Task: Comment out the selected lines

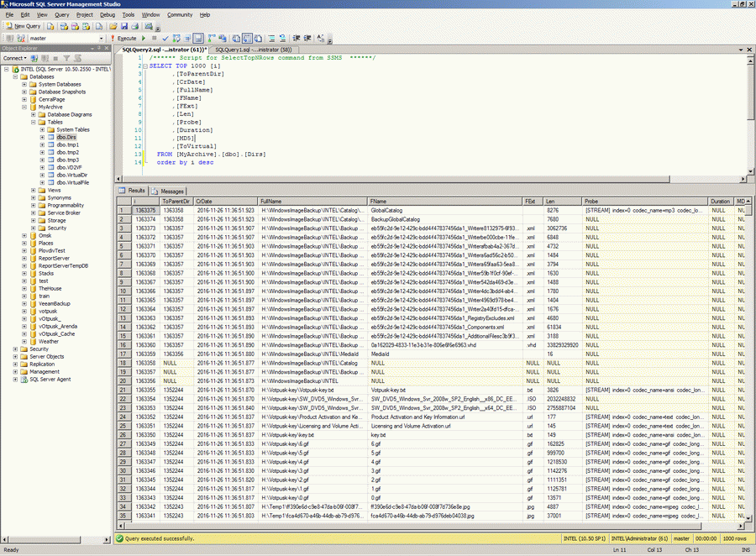Action: [271, 38]
